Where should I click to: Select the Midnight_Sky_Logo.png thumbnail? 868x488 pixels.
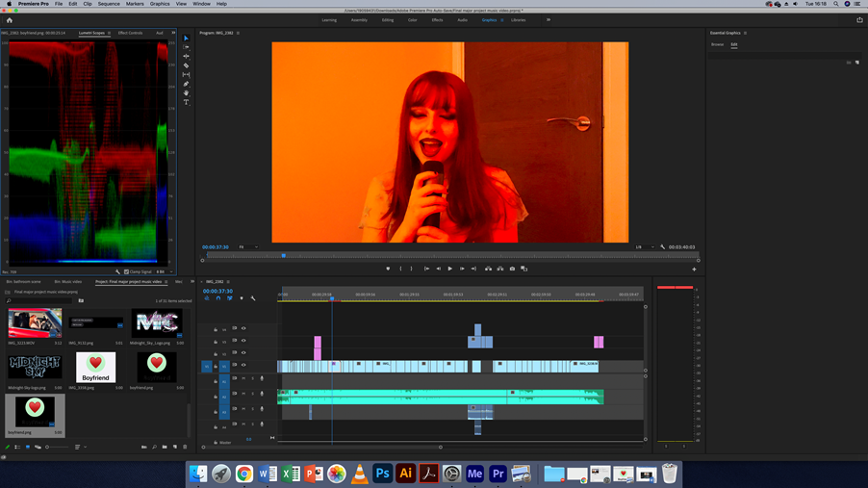tap(157, 322)
